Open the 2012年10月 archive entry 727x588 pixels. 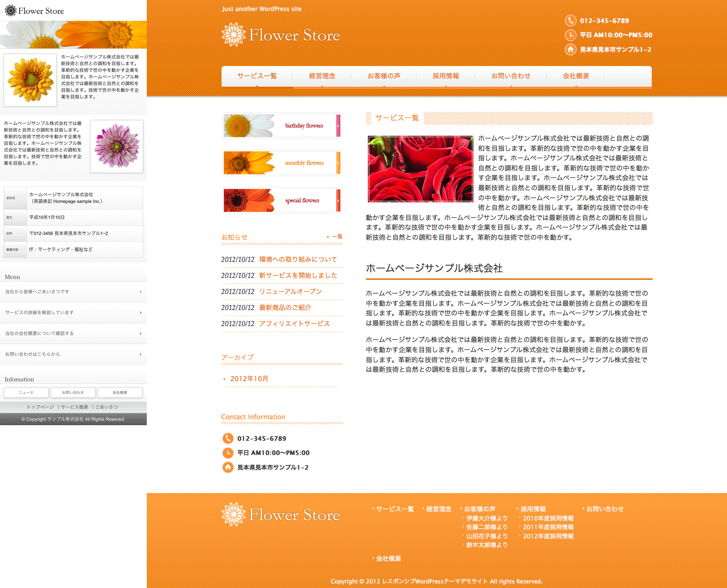click(x=249, y=379)
